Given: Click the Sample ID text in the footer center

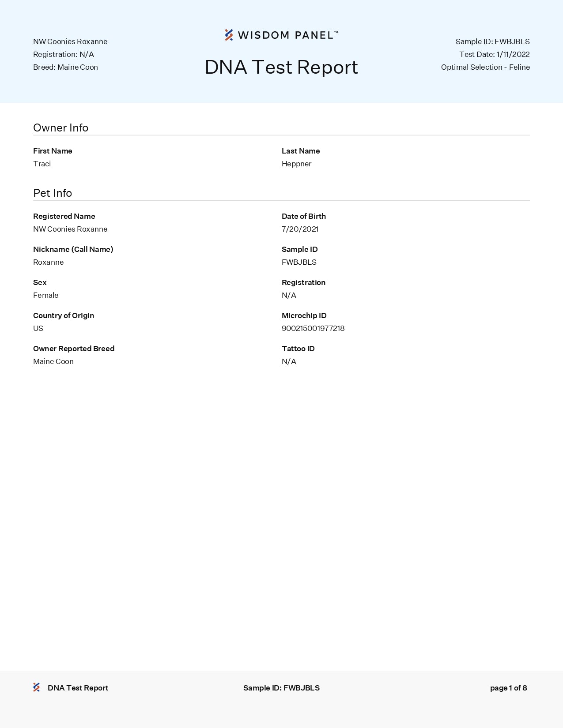Looking at the screenshot, I should [x=281, y=688].
